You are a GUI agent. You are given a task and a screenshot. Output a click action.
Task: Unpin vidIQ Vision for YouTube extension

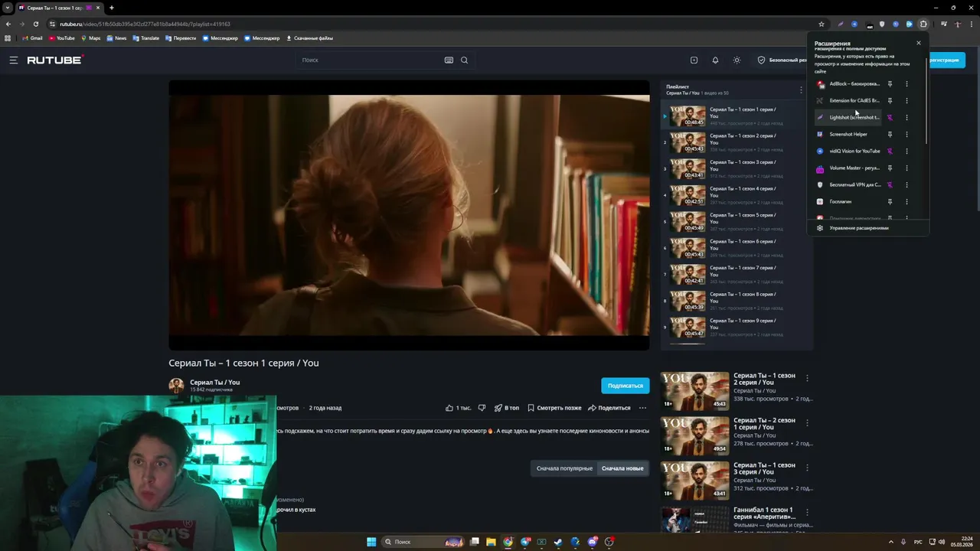pos(890,152)
